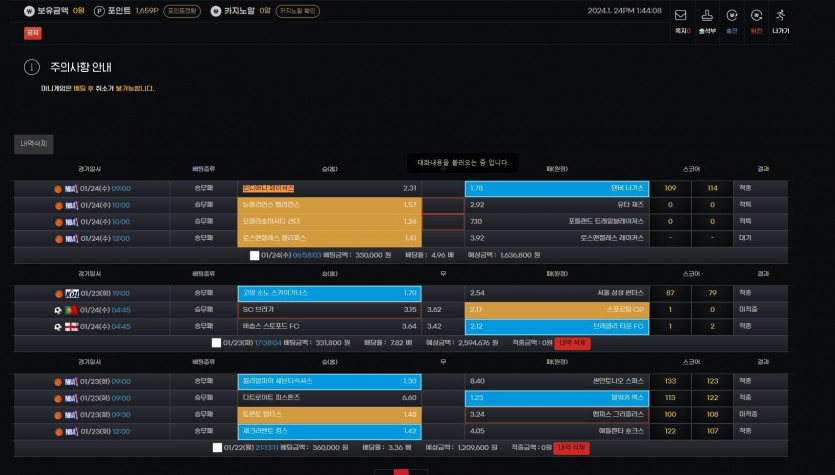The image size is (835, 475).
Task: Click the 충전 deposit icon
Action: [x=732, y=16]
